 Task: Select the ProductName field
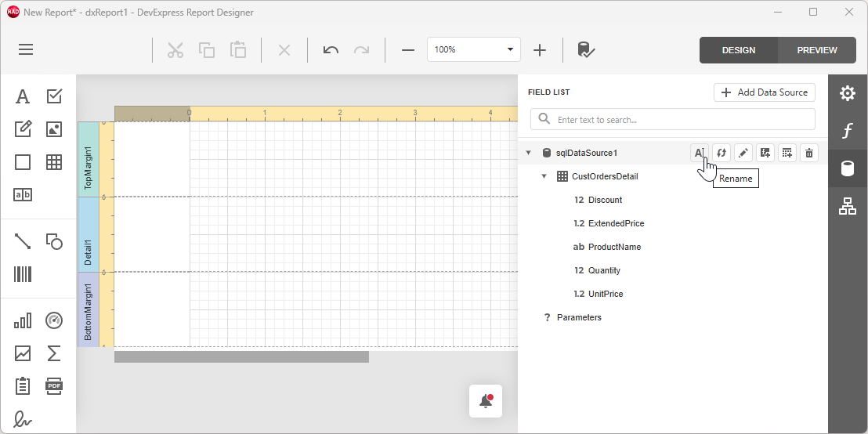point(614,247)
